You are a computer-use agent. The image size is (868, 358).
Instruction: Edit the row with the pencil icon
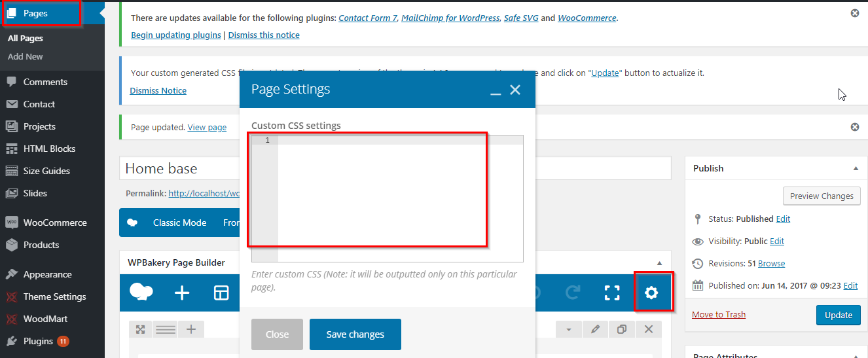[596, 329]
